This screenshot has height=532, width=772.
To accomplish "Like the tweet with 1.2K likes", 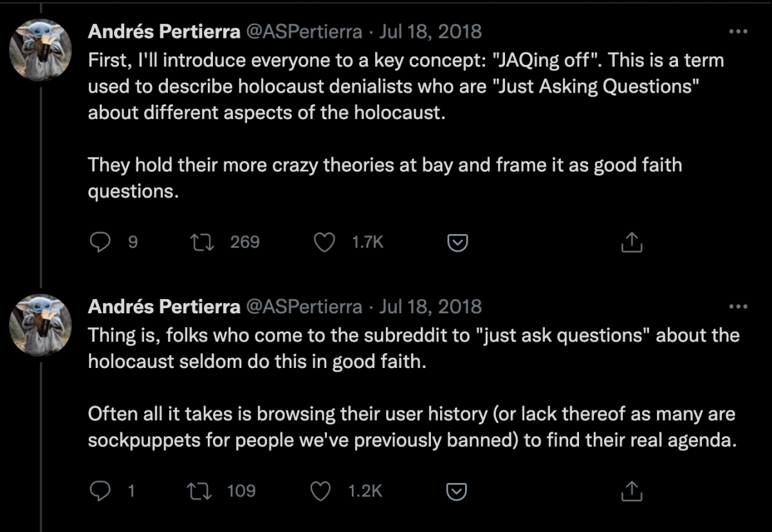I will 321,491.
